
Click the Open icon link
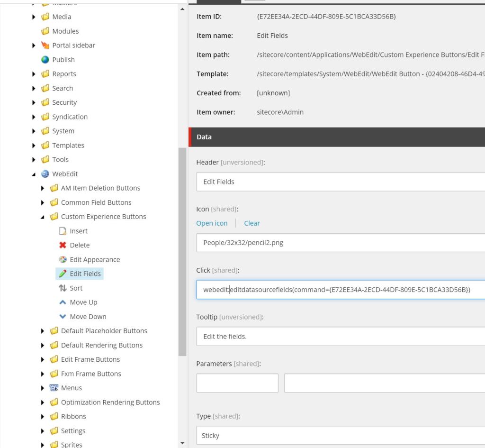click(212, 223)
